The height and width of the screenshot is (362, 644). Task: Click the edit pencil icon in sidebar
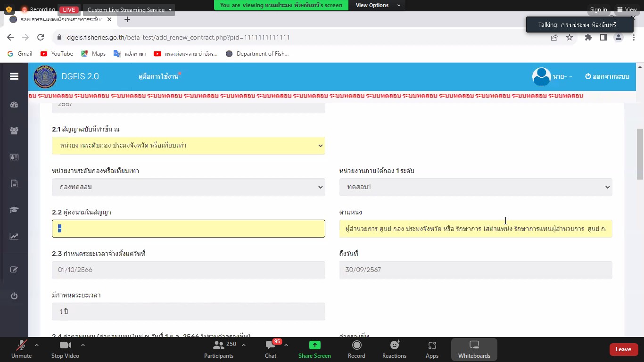pyautogui.click(x=14, y=270)
